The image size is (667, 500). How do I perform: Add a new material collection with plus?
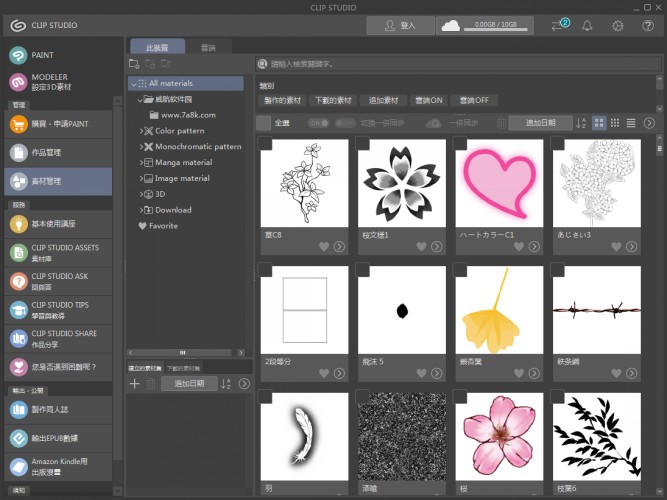(x=134, y=383)
